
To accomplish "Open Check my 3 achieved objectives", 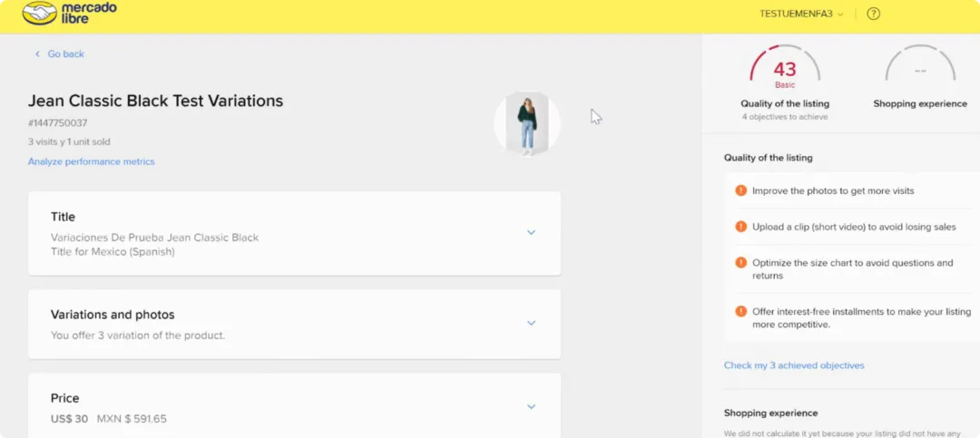I will coord(794,365).
